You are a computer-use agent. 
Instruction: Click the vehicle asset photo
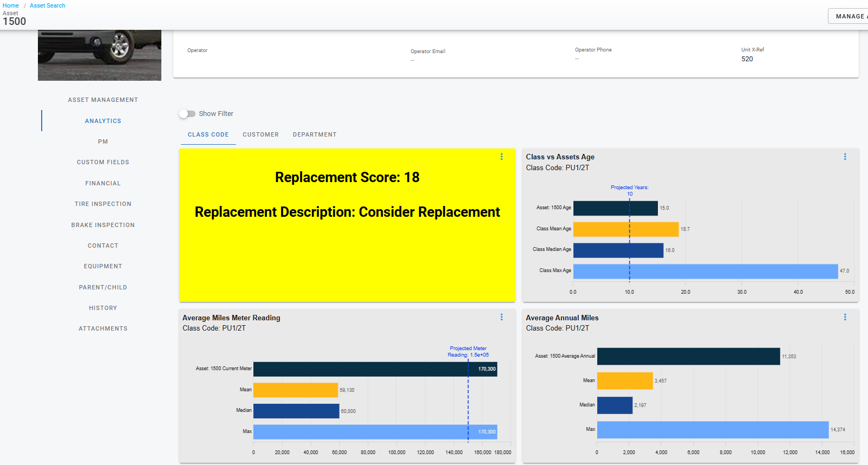100,55
